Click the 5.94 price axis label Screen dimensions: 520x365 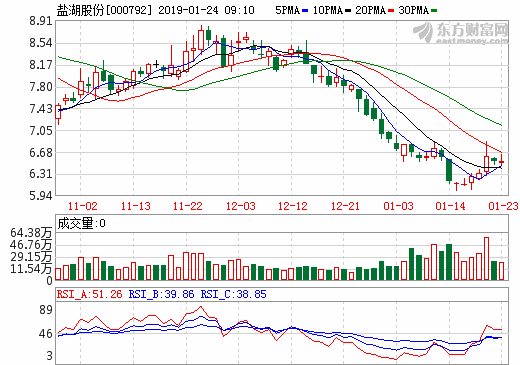click(x=41, y=196)
